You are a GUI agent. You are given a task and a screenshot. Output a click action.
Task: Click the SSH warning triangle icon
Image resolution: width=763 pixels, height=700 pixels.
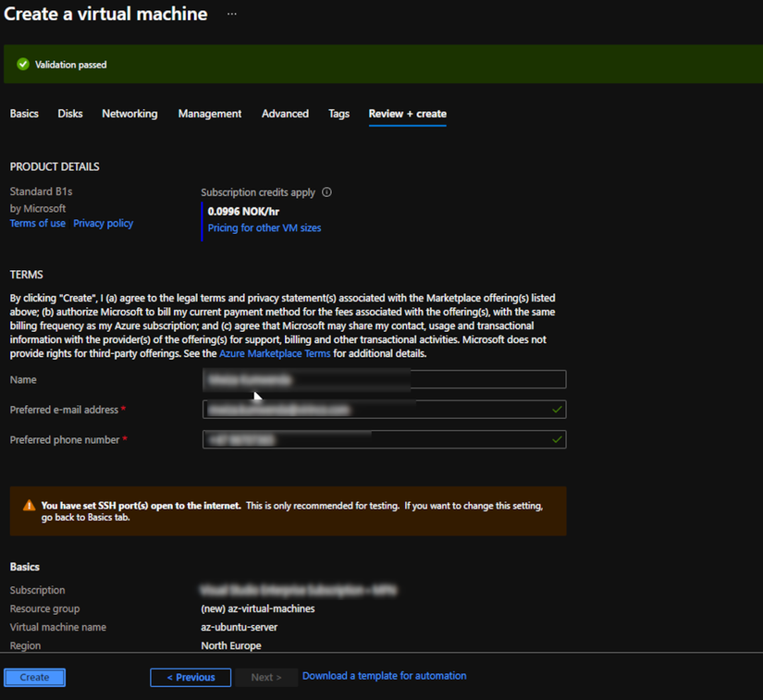pos(30,506)
